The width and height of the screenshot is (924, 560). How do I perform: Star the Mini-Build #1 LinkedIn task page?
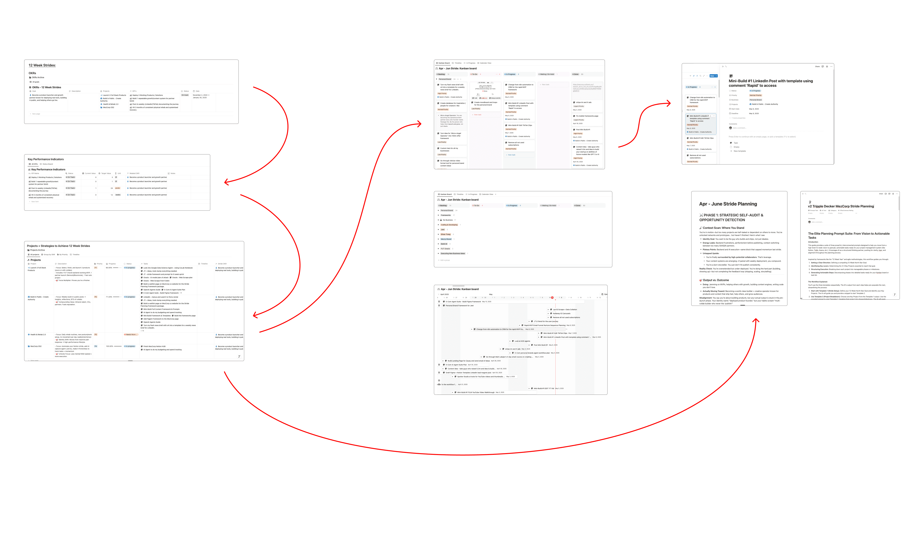pyautogui.click(x=827, y=66)
